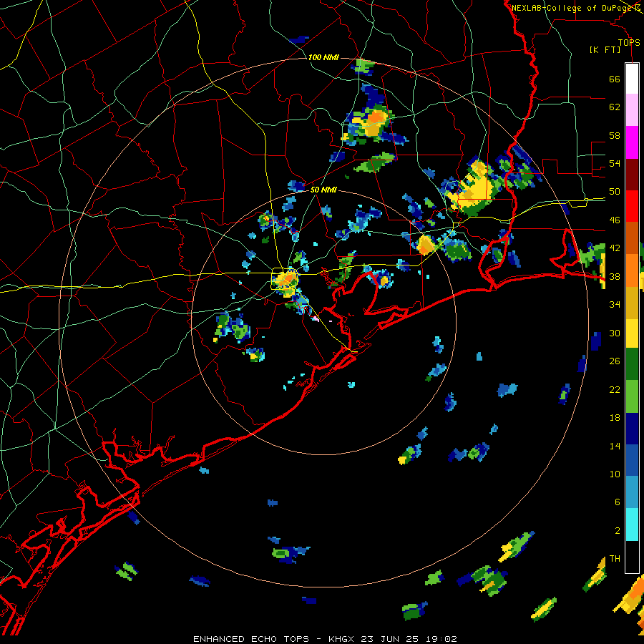The height and width of the screenshot is (644, 644).
Task: Click the legend value 22
Action: point(615,389)
